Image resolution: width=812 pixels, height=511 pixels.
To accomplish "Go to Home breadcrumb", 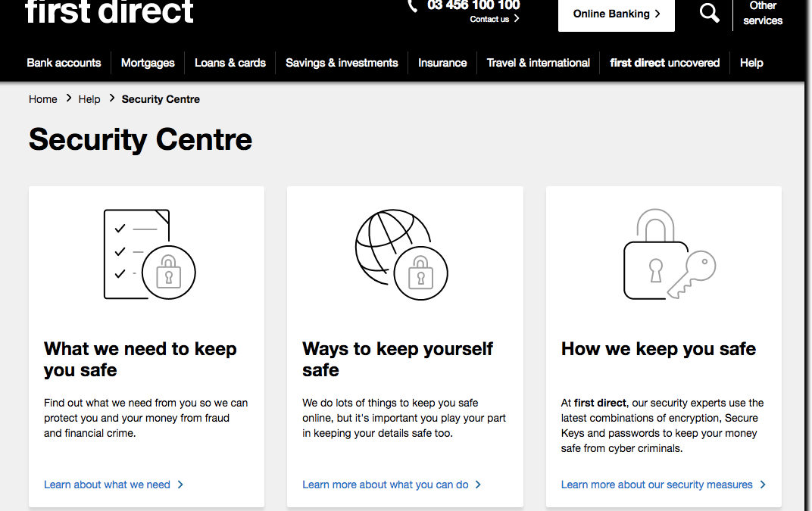I will click(x=43, y=99).
